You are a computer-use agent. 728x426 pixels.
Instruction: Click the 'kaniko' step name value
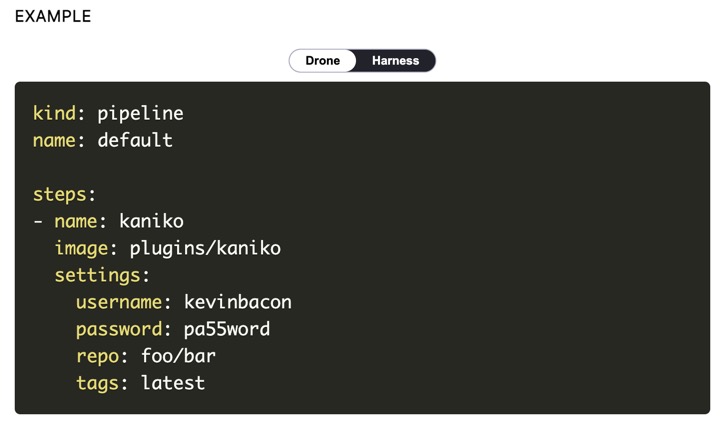click(151, 222)
